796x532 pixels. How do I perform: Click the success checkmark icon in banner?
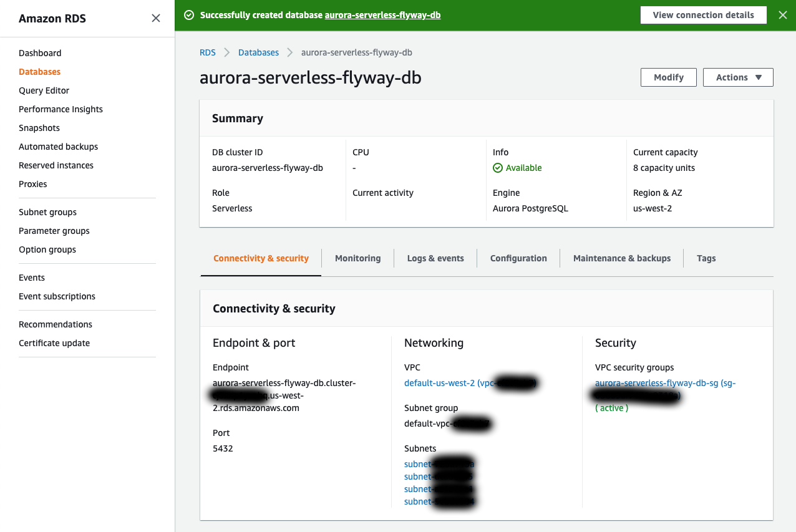click(189, 15)
